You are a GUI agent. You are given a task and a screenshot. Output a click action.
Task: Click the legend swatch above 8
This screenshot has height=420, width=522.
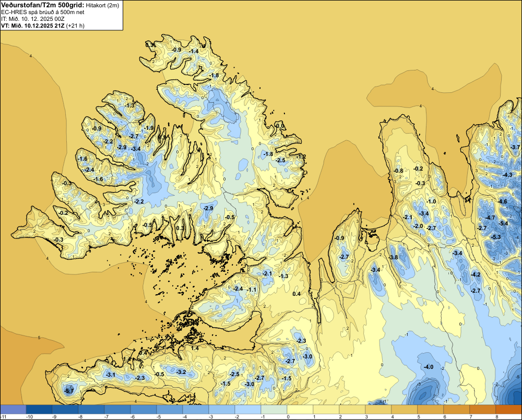[x=508, y=410]
